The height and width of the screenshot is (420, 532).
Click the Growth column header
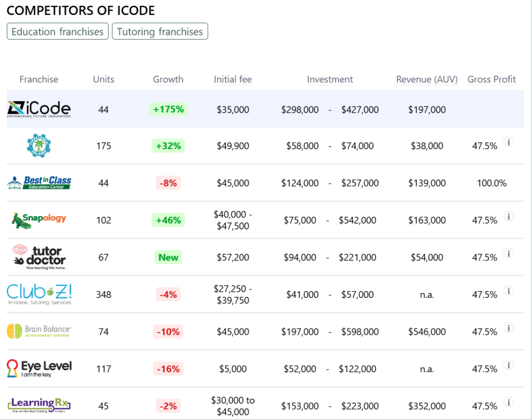(168, 79)
